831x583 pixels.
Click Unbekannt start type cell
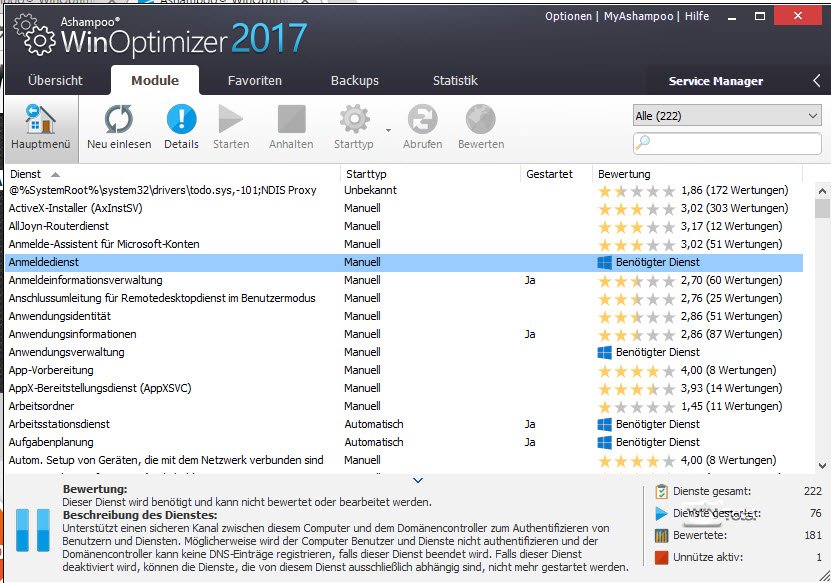coord(370,190)
